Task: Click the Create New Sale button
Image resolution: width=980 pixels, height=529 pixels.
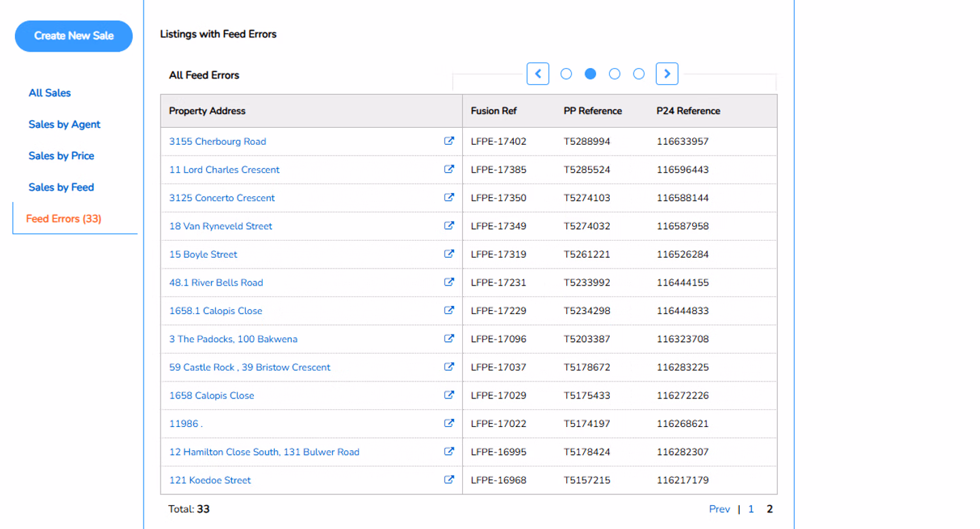Action: (73, 36)
